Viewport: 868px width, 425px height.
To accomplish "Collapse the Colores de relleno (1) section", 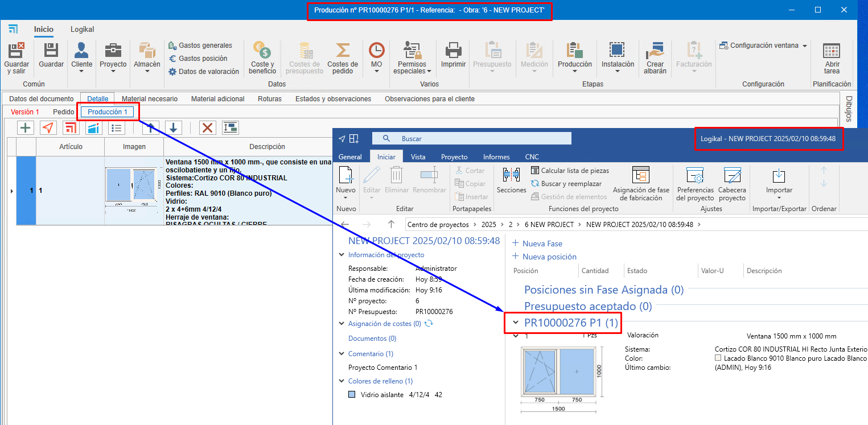I will [342, 381].
